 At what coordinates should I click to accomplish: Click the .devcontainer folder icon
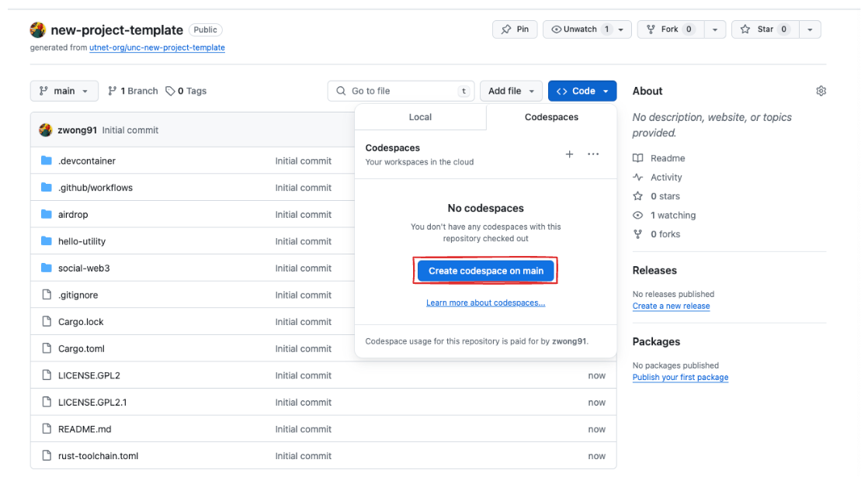(x=47, y=161)
